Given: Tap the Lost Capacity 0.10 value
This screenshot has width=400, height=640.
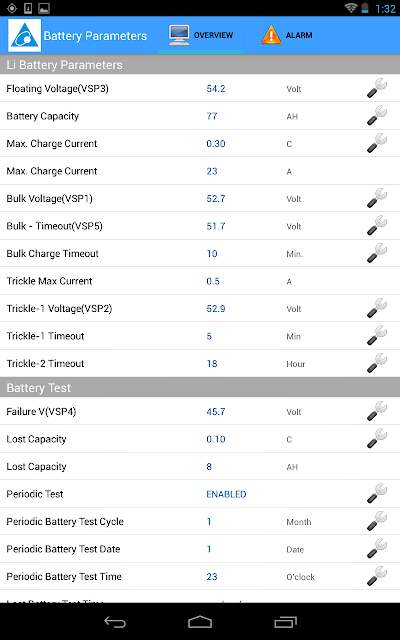Looking at the screenshot, I should click(216, 439).
